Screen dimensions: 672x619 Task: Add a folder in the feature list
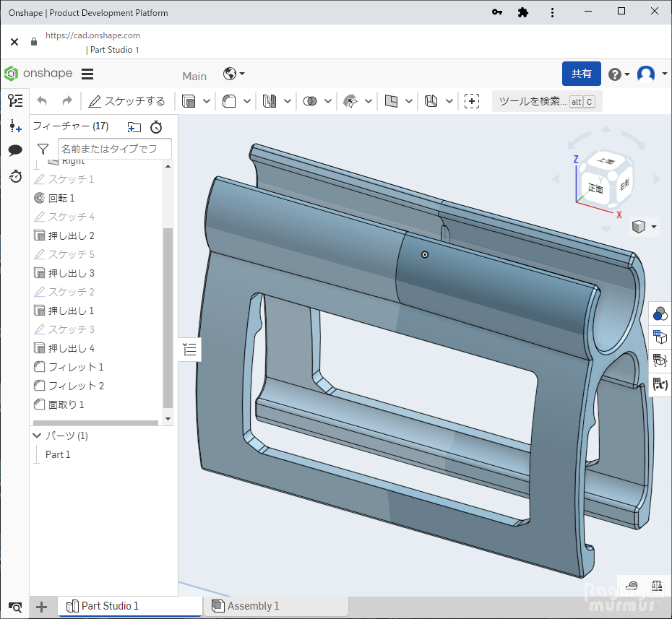pyautogui.click(x=134, y=127)
